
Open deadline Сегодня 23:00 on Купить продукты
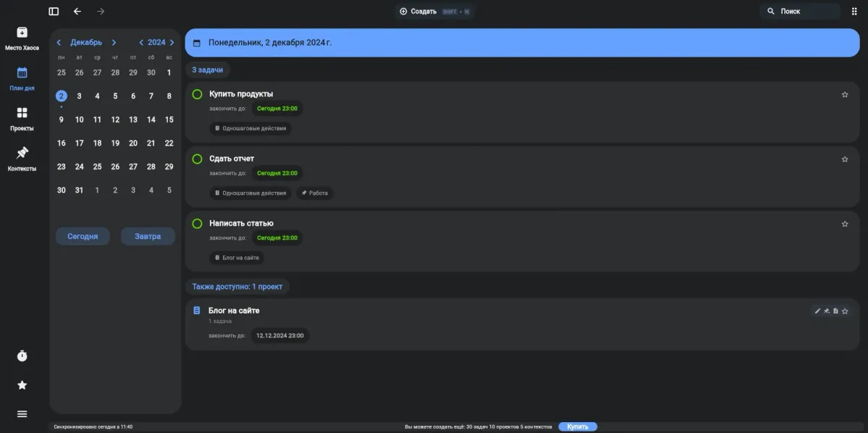point(277,109)
